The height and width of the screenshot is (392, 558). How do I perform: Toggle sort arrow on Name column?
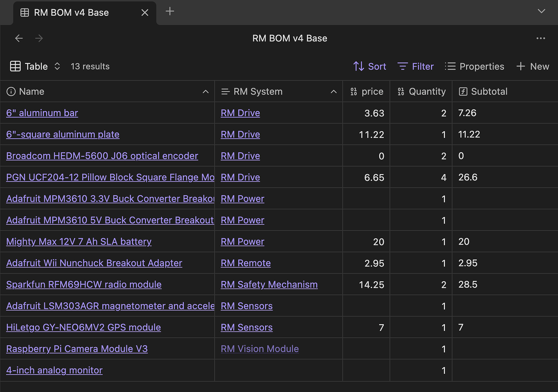coord(205,92)
